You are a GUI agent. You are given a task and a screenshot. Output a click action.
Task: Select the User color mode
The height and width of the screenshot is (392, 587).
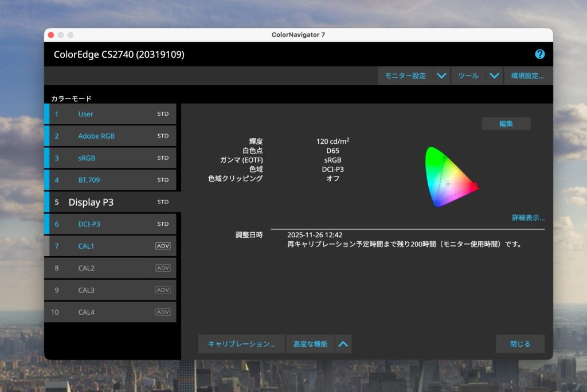[86, 114]
